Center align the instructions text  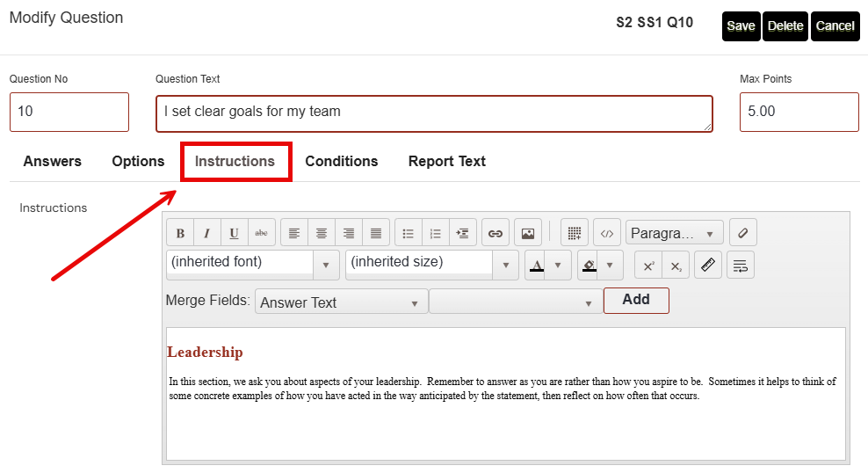[x=322, y=233]
